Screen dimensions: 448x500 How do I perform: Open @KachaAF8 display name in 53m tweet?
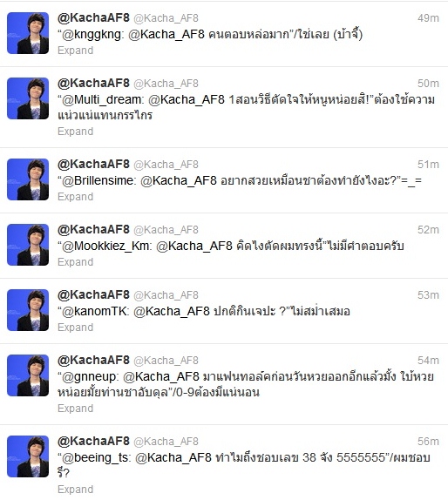click(x=93, y=294)
